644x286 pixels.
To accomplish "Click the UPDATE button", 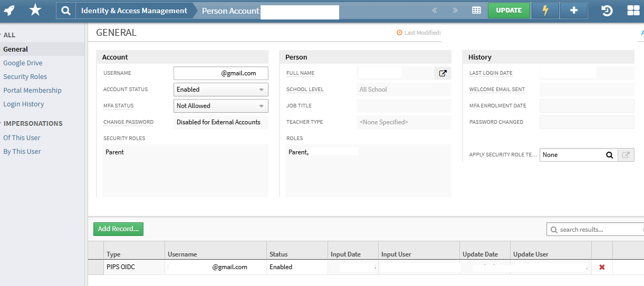I will (509, 11).
